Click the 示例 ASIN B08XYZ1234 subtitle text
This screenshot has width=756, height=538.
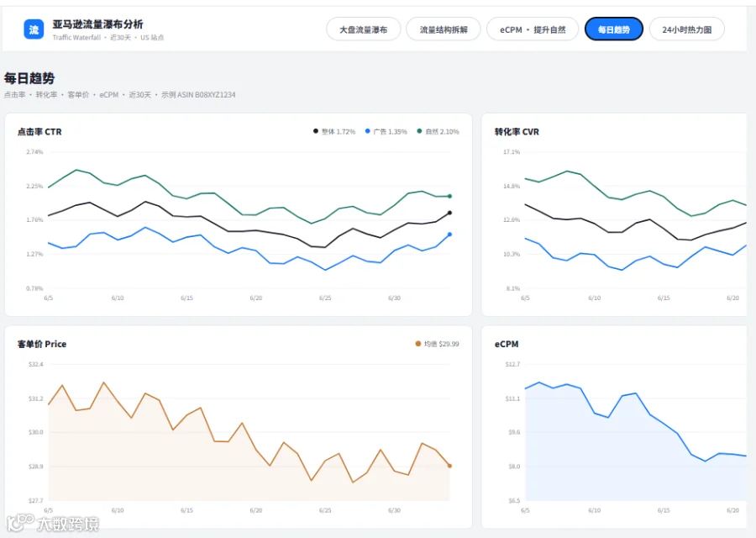[198, 95]
